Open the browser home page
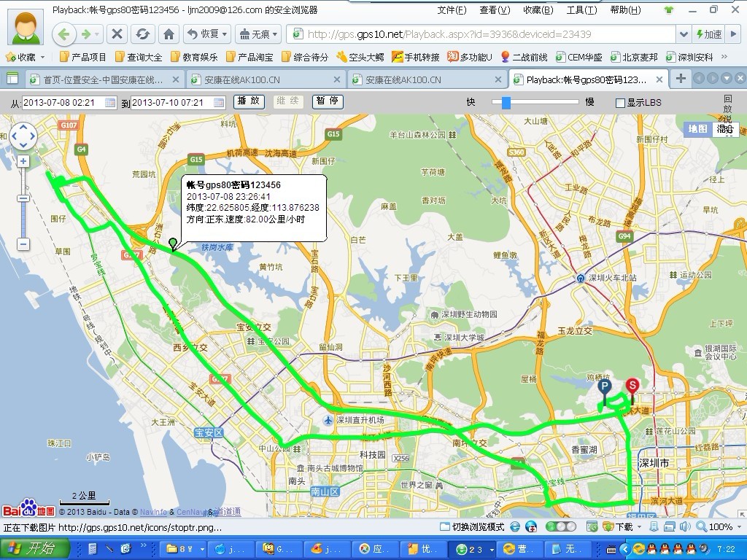747x560 pixels. point(169,34)
